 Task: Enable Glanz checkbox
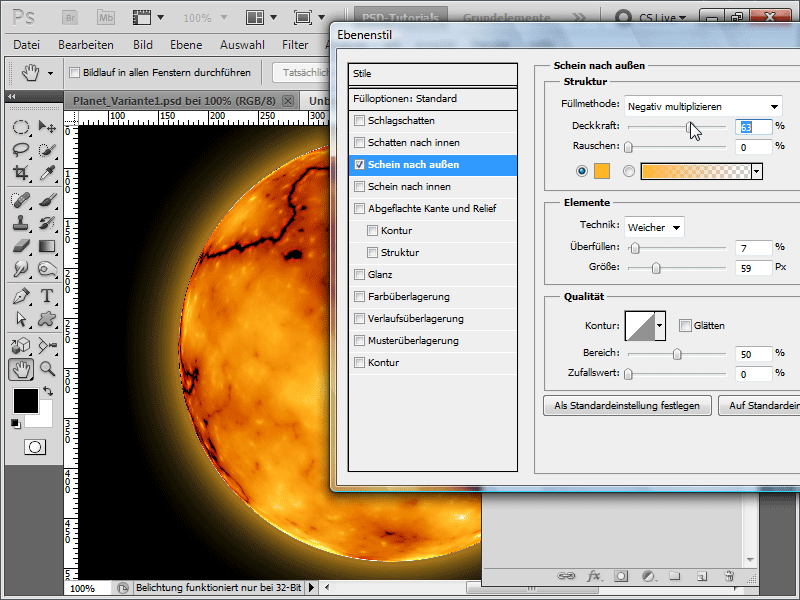click(x=360, y=274)
